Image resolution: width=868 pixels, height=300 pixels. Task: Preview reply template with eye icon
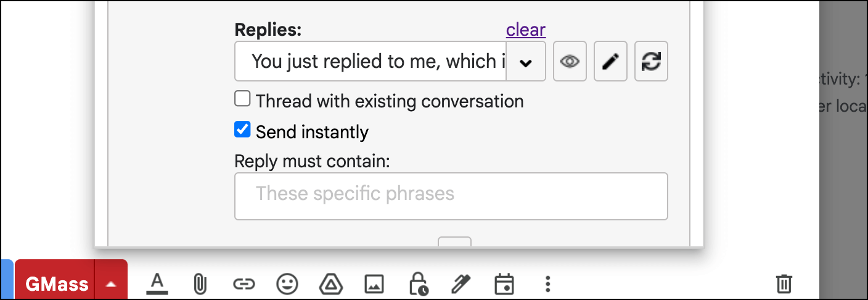click(570, 61)
